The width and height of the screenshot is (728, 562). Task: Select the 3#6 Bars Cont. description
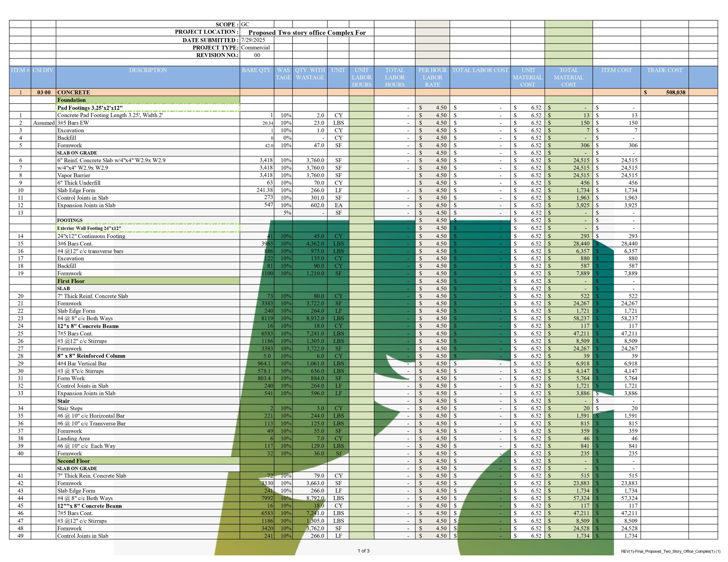click(75, 243)
